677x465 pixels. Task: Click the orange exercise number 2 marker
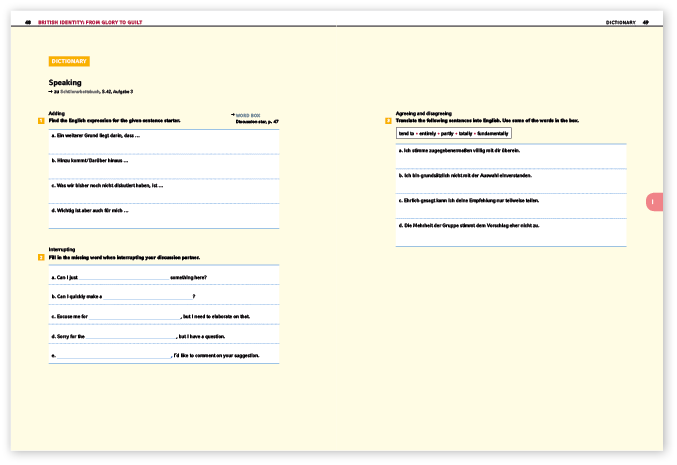(41, 258)
